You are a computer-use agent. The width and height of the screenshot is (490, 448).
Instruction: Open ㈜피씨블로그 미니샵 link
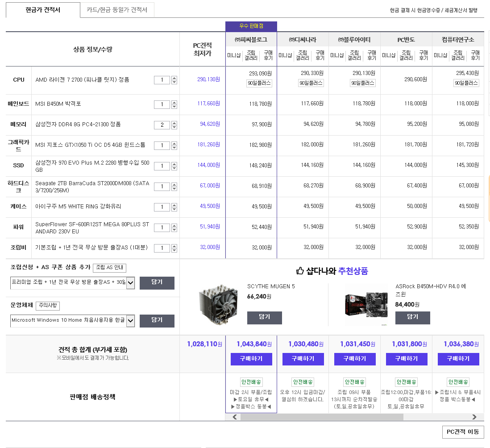coord(234,55)
